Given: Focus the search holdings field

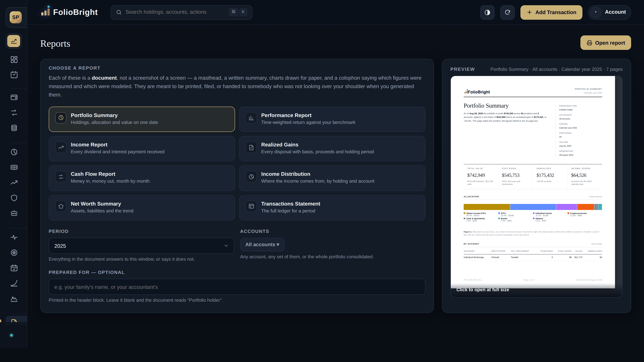Looking at the screenshot, I should click(x=182, y=12).
